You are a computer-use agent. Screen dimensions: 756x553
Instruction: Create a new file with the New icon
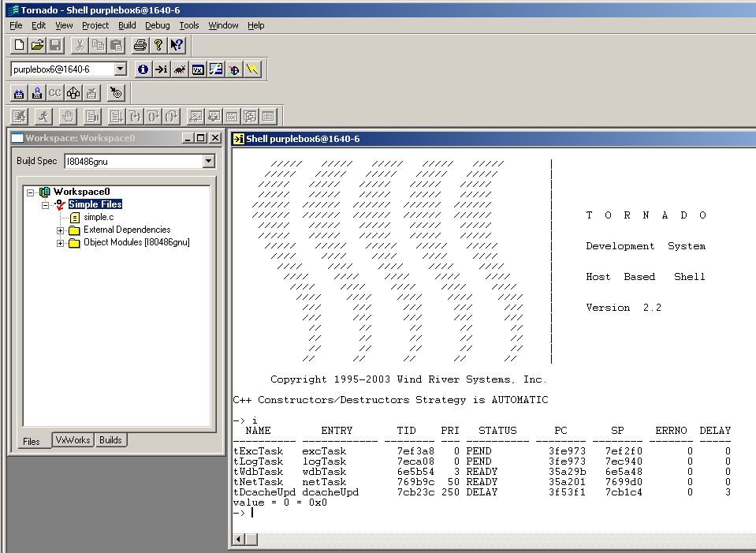18,45
